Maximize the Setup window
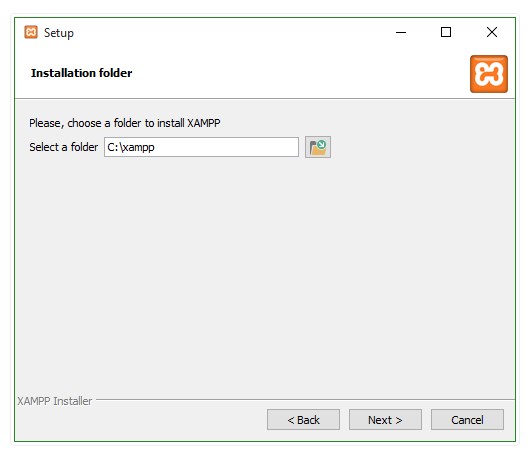This screenshot has width=529, height=452. pos(446,32)
